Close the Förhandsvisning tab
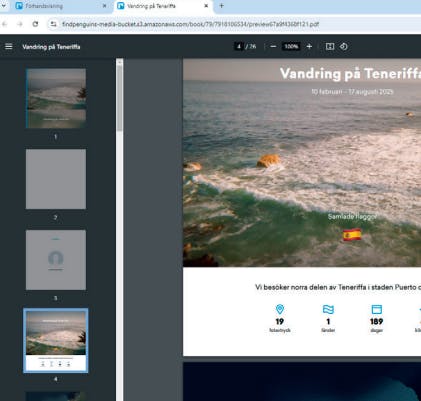421x401 pixels. click(104, 6)
